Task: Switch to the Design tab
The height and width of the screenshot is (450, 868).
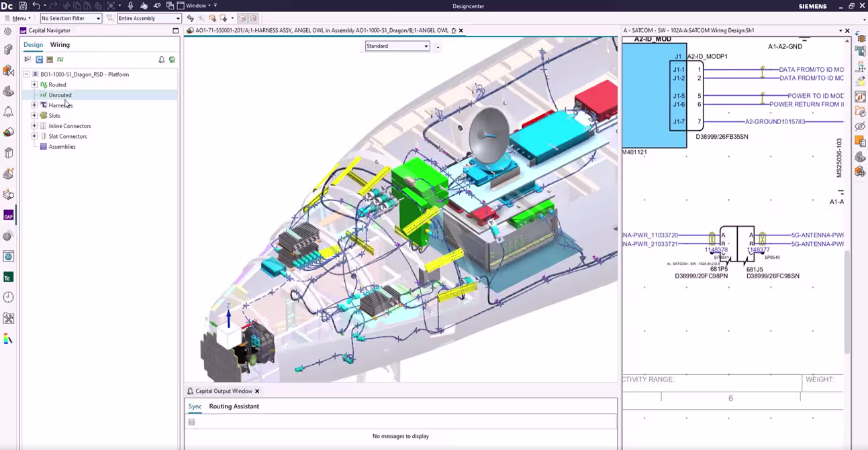Action: click(x=33, y=45)
